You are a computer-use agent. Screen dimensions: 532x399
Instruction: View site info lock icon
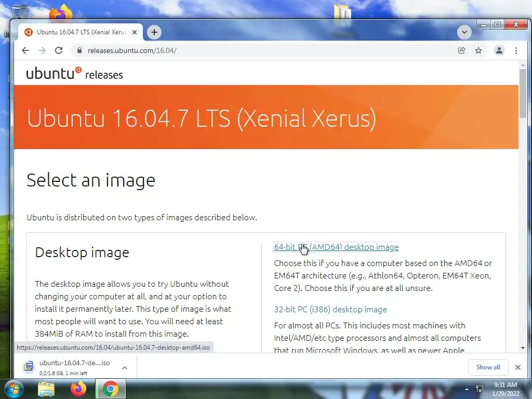coord(79,50)
